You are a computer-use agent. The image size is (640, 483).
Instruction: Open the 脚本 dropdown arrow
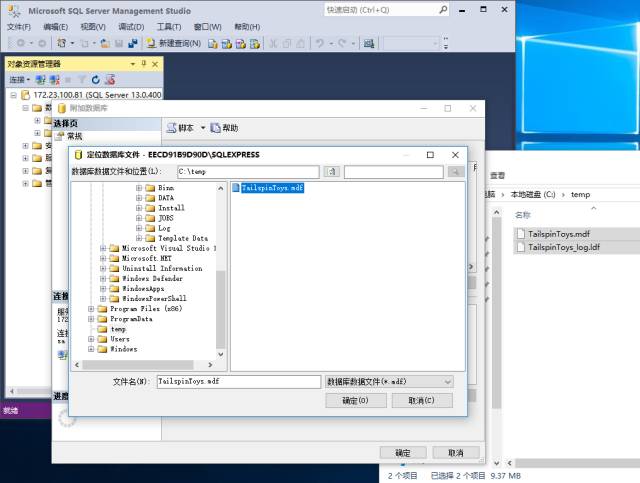[x=202, y=128]
